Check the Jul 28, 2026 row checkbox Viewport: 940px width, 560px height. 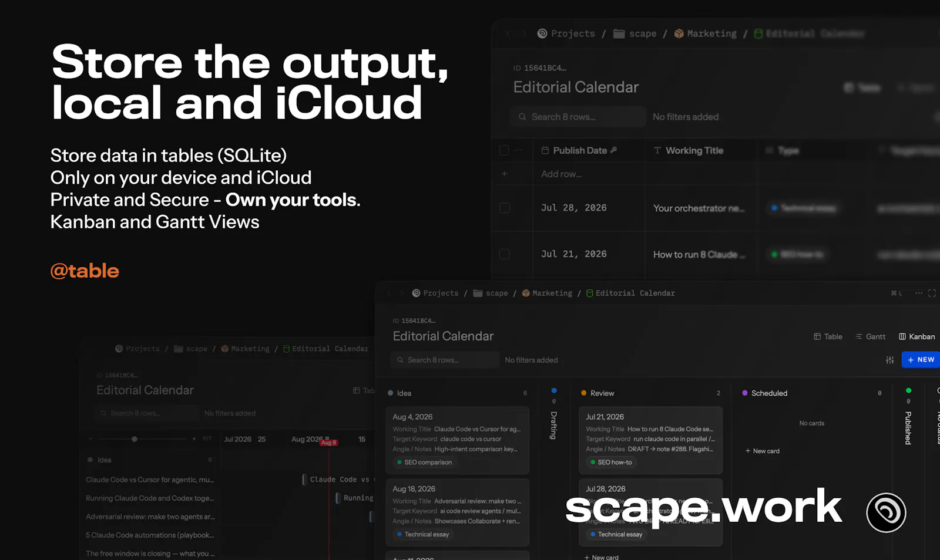pos(504,208)
